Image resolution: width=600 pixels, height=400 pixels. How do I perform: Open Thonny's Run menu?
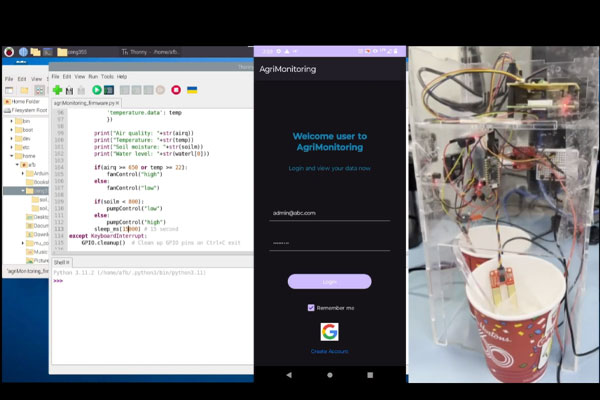coord(93,77)
